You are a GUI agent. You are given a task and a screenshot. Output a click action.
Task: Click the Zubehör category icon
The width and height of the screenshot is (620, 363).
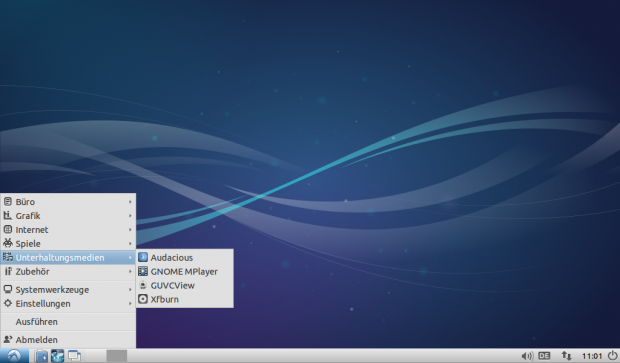[x=8, y=272]
